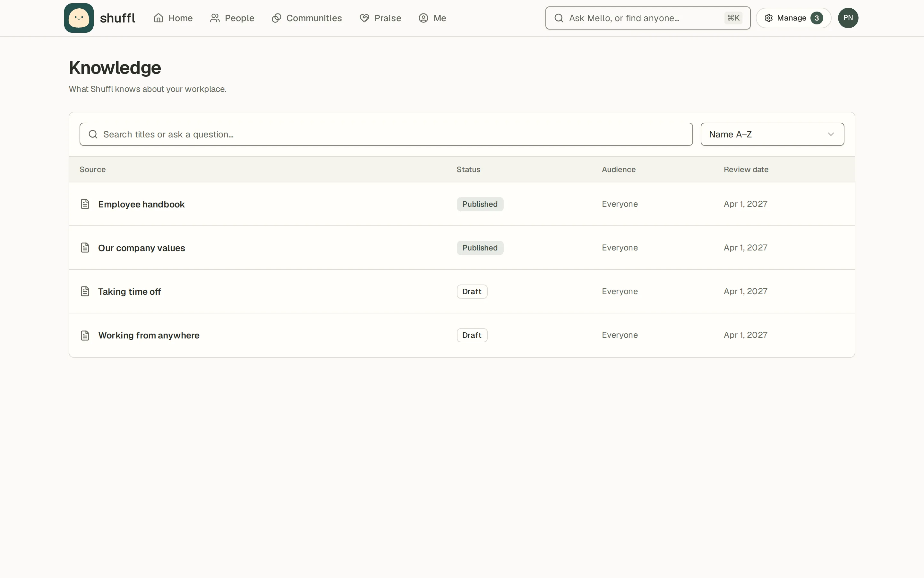924x578 pixels.
Task: Open the Praise section
Action: click(380, 18)
